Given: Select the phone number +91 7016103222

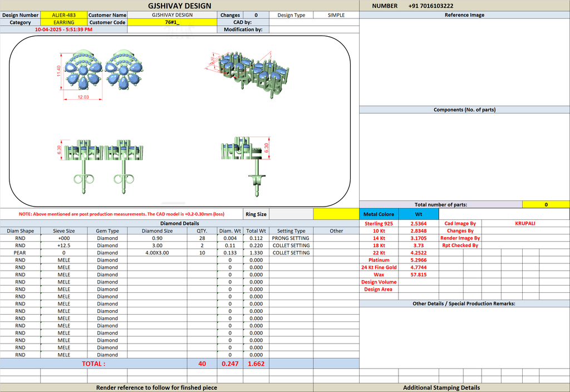Looking at the screenshot, I should [x=431, y=6].
